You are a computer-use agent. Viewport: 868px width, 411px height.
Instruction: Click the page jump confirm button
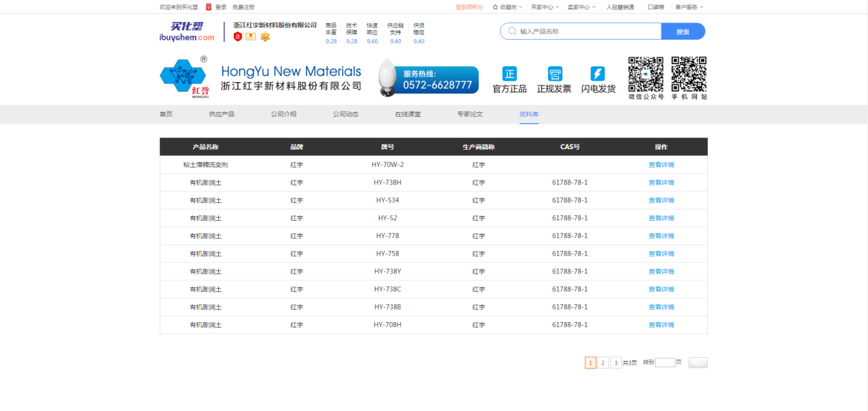698,362
